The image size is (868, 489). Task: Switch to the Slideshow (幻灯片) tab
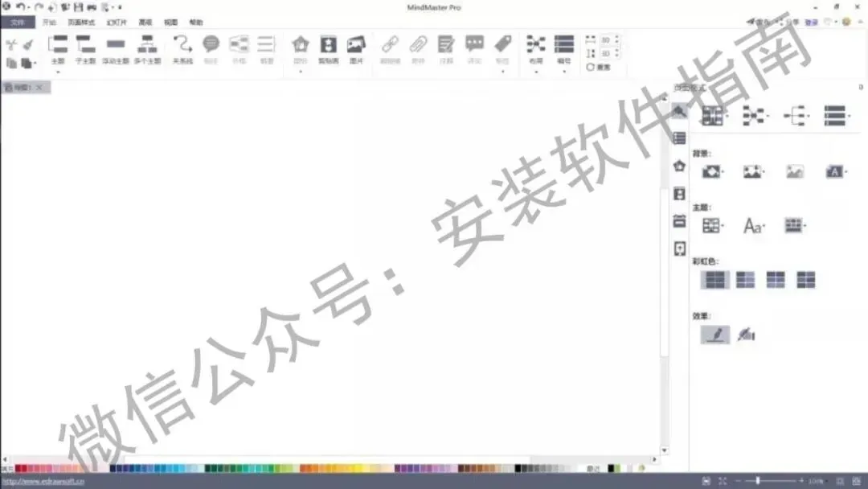[x=117, y=23]
